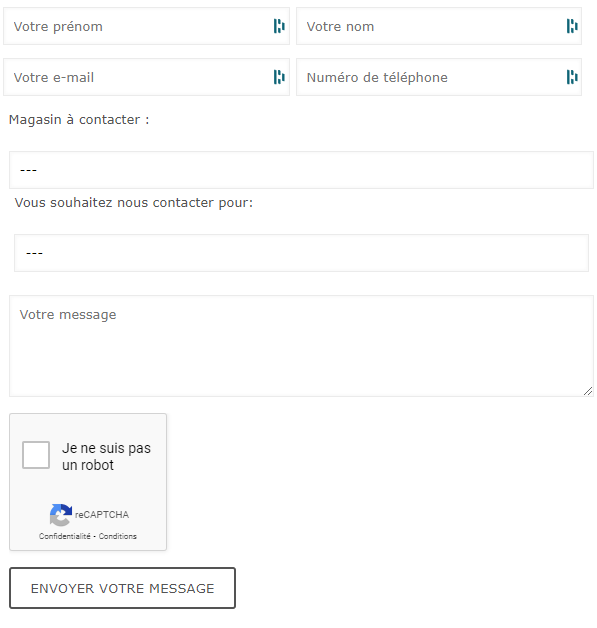Open the autofill icon in Votre e-mail field

(279, 77)
